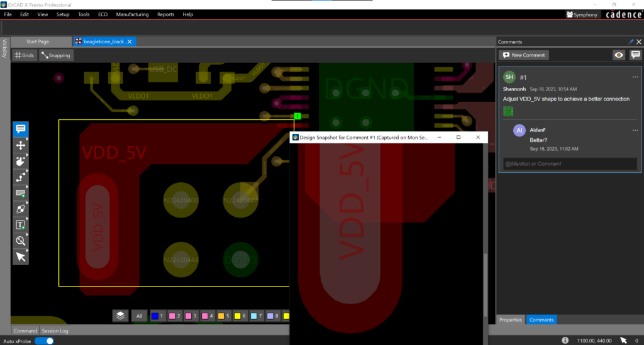The width and height of the screenshot is (644, 345).
Task: Select the Comment tool in the left toolbar
Action: tap(21, 129)
